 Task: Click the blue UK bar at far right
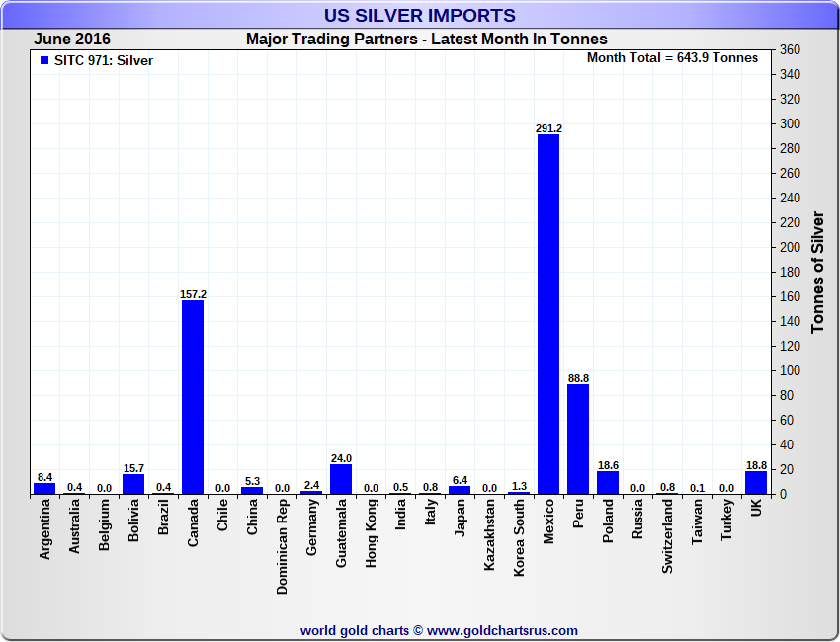[x=756, y=482]
